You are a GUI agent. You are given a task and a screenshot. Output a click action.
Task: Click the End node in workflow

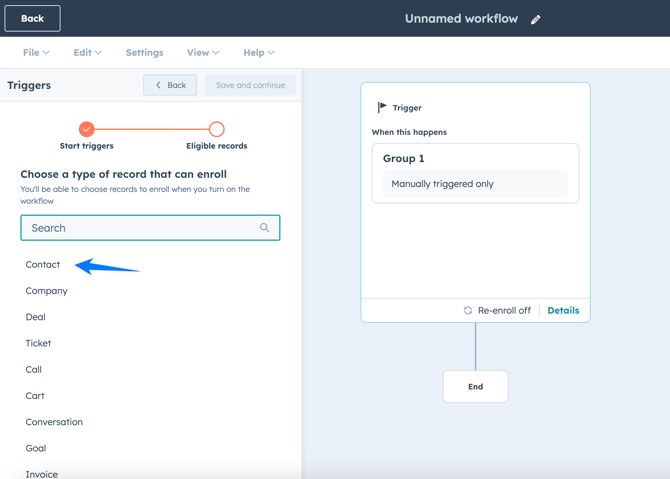475,387
